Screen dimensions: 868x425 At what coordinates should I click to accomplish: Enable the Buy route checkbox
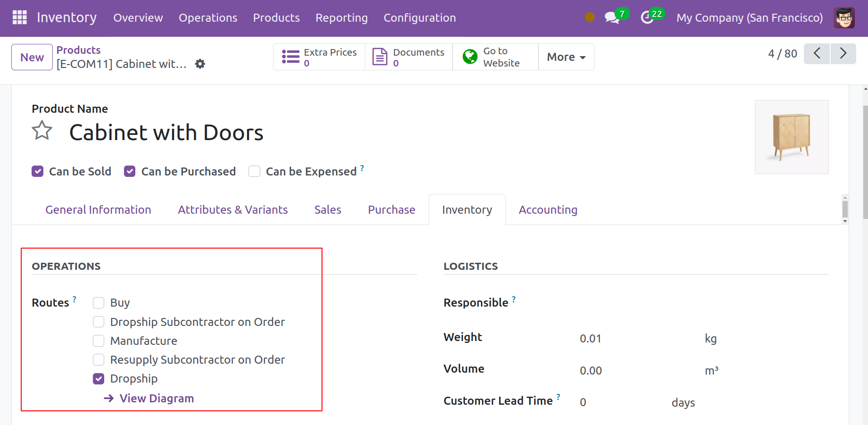click(99, 303)
